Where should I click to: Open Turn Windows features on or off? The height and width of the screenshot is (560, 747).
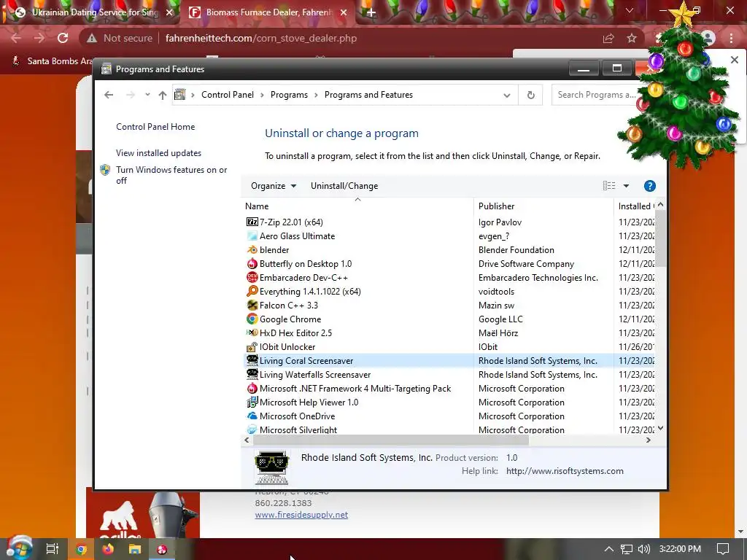(x=171, y=175)
